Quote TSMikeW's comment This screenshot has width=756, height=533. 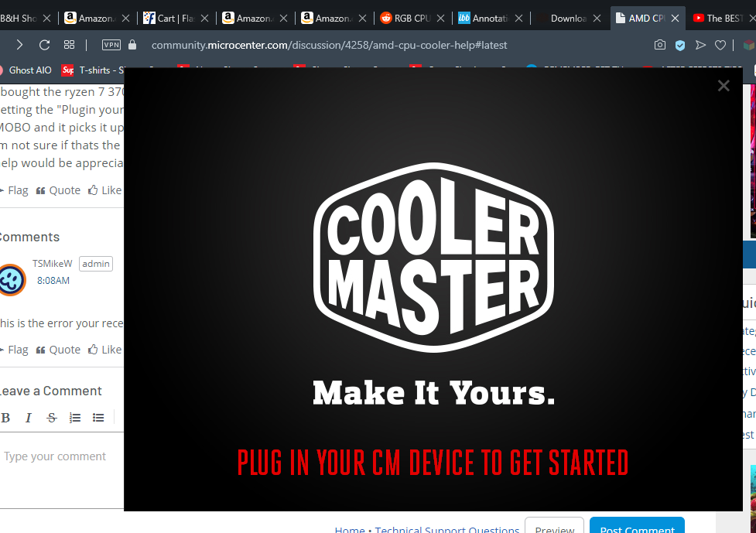coord(58,350)
